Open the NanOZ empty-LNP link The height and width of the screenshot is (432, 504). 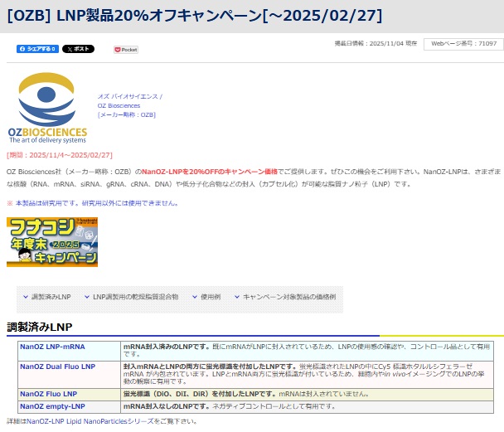click(52, 406)
